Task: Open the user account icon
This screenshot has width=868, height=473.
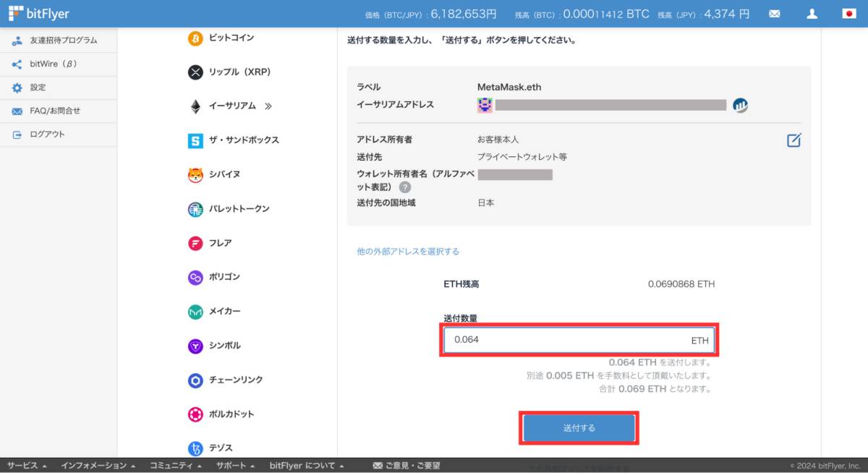Action: click(x=812, y=13)
